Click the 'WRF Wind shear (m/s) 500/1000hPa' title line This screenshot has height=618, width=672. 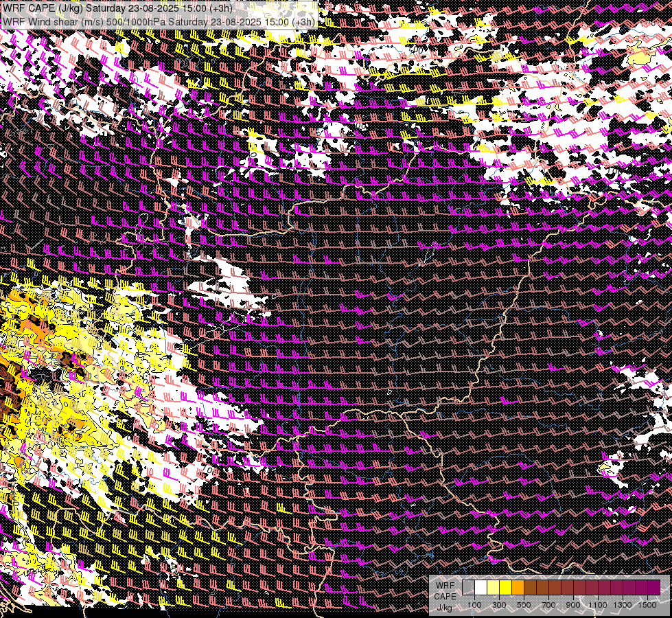tap(159, 21)
